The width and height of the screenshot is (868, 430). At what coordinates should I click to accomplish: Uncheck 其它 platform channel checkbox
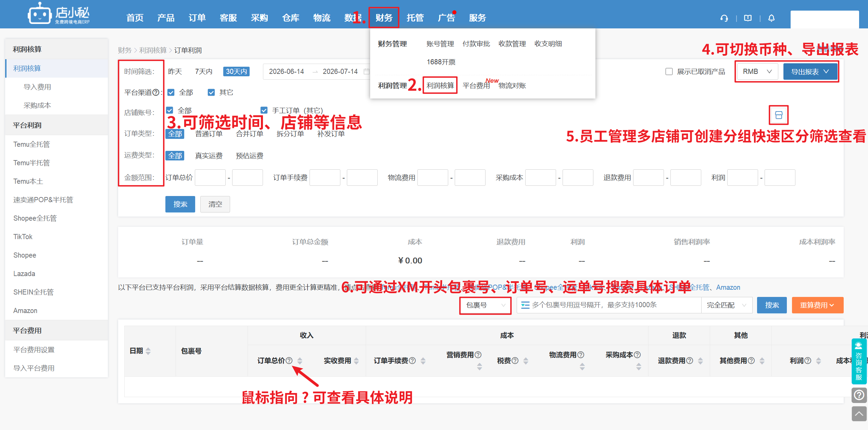click(x=211, y=92)
